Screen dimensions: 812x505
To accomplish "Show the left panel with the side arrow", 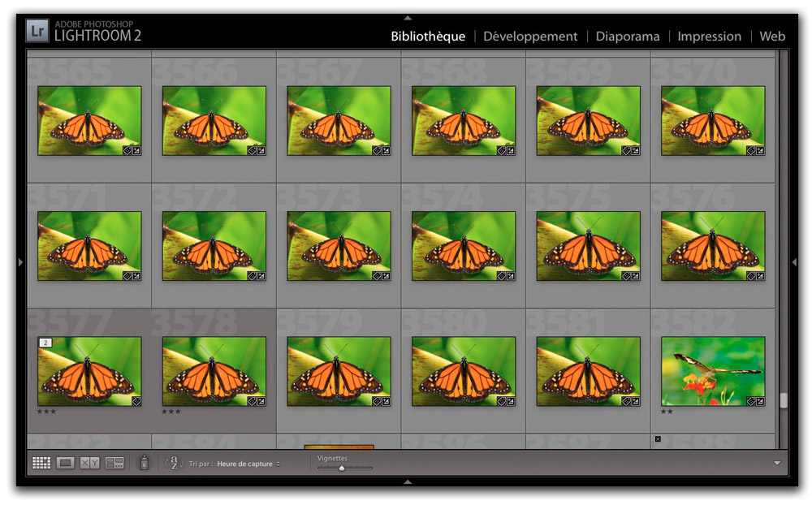I will click(x=21, y=262).
